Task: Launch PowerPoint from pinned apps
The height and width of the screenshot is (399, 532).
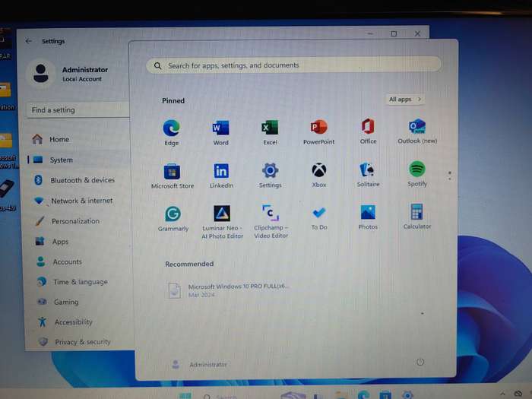Action: (x=318, y=131)
